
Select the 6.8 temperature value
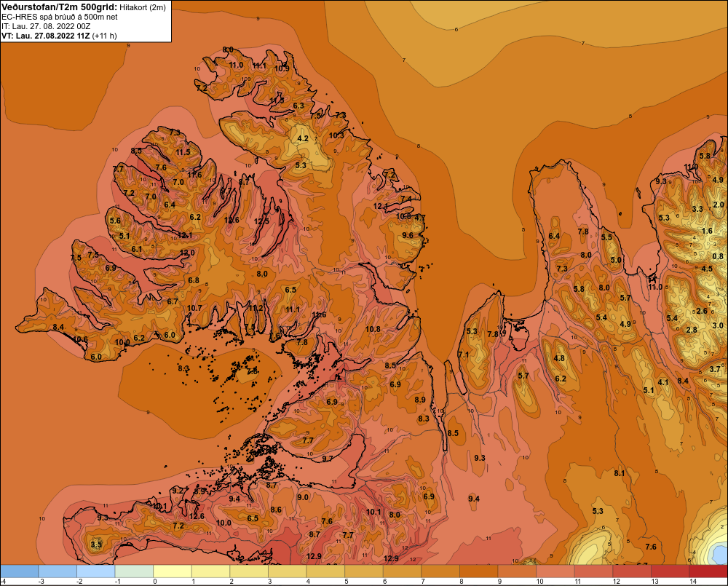click(194, 280)
